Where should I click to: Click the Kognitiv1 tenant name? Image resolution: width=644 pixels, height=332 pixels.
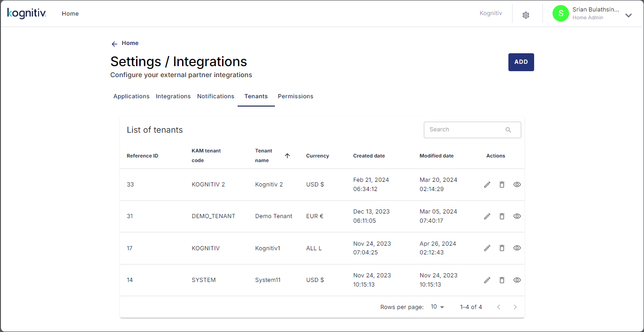pyautogui.click(x=268, y=248)
